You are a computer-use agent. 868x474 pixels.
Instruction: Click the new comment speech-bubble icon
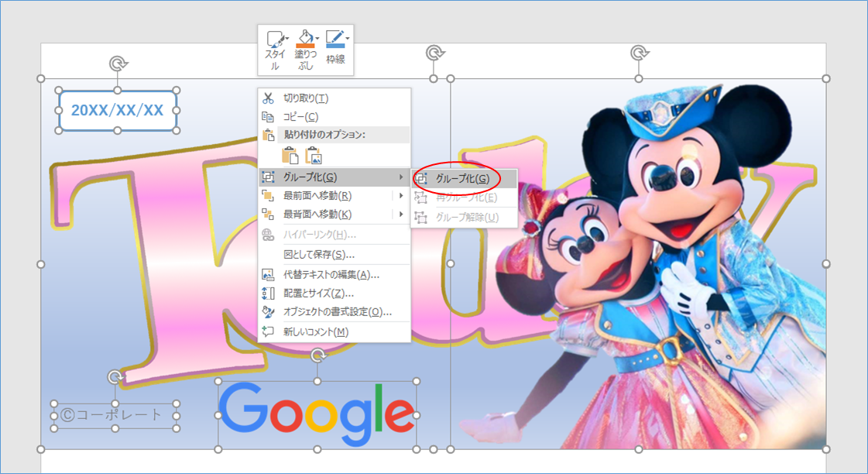coord(268,331)
